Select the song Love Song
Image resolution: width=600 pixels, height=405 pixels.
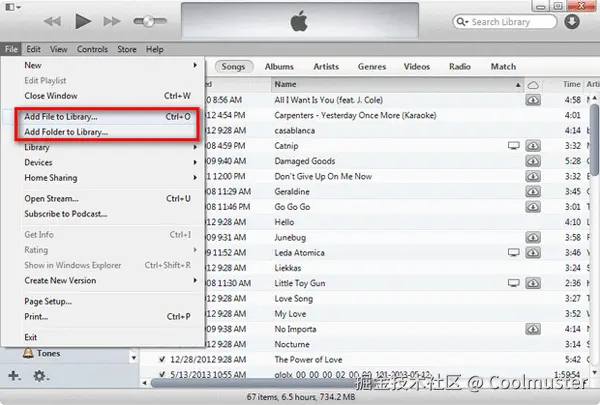[293, 299]
